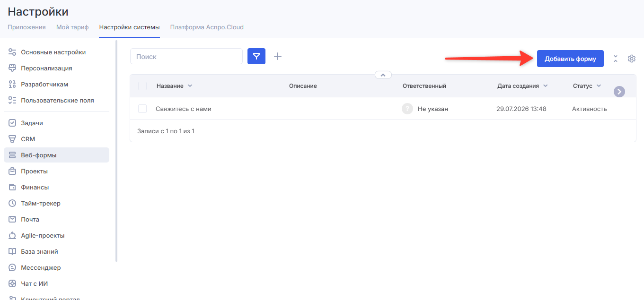Tick the checkbox for the Свяжитесь с нами row
Viewport: 644px width, 300px height.
click(x=142, y=109)
